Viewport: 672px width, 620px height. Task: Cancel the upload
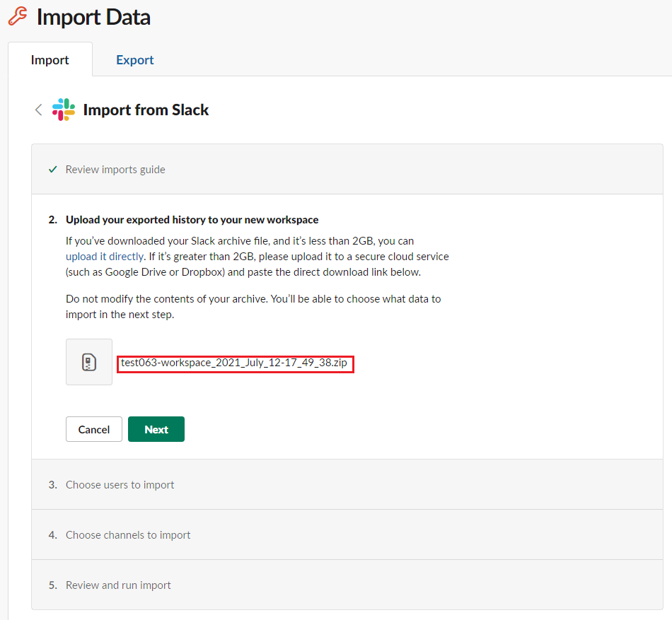pyautogui.click(x=94, y=429)
